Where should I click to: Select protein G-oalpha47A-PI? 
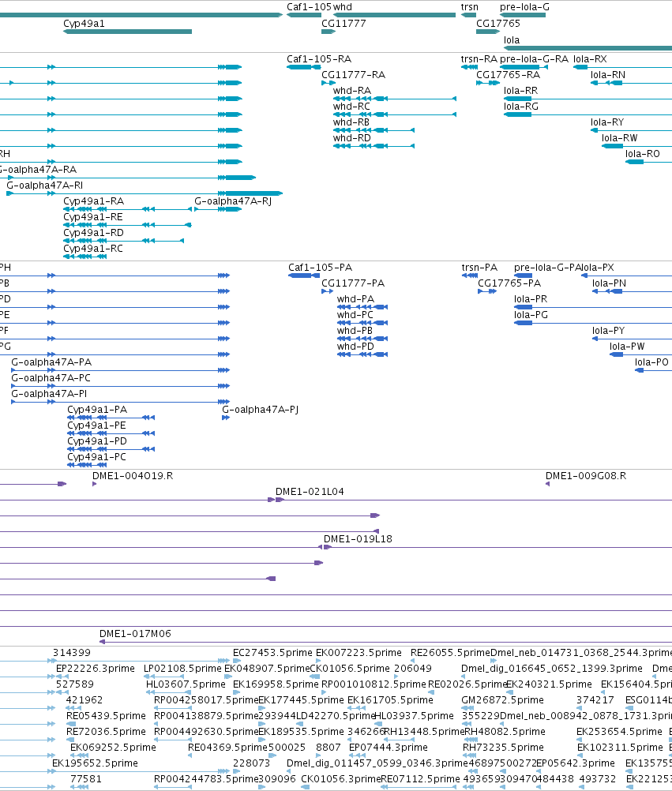pyautogui.click(x=49, y=393)
